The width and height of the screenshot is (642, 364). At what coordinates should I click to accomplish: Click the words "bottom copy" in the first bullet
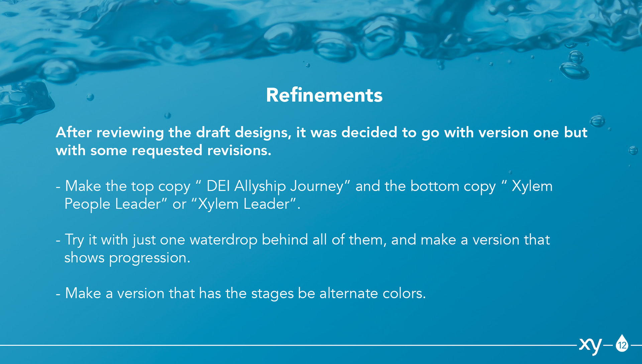tap(453, 187)
